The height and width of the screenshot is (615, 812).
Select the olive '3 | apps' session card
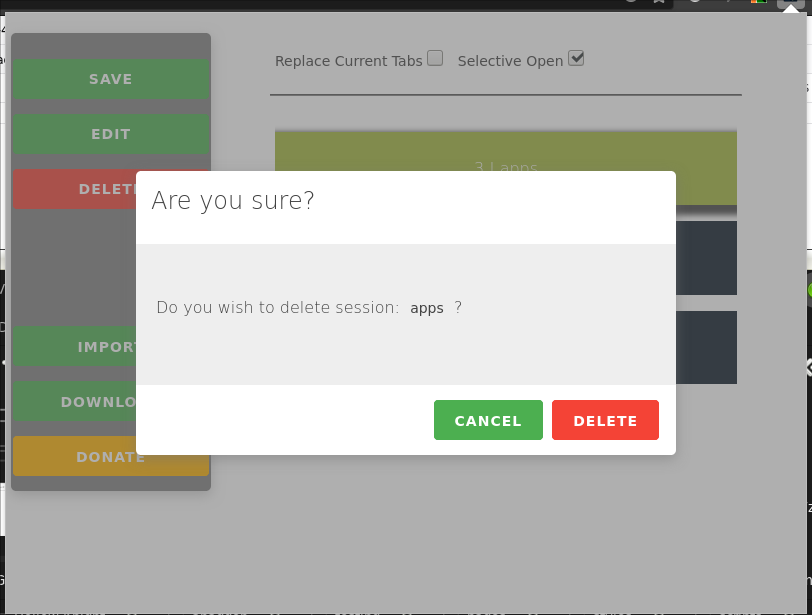[505, 151]
